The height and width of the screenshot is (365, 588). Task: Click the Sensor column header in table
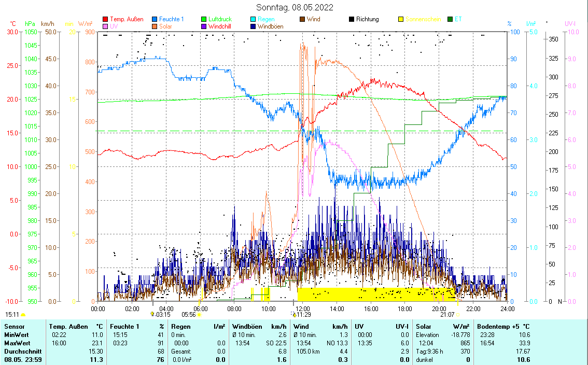[14, 327]
